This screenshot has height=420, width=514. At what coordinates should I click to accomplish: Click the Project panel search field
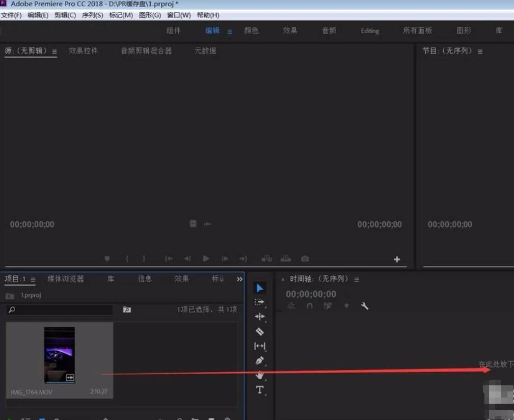tap(59, 309)
